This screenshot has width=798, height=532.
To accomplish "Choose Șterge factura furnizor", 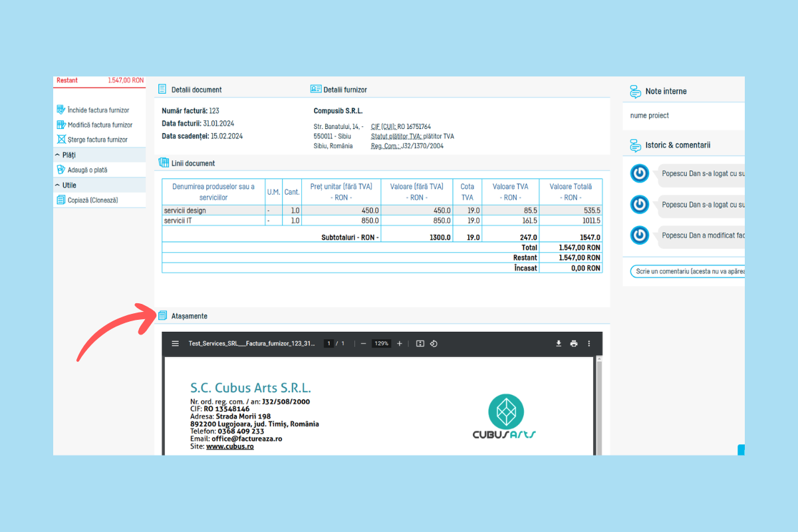I will (97, 140).
